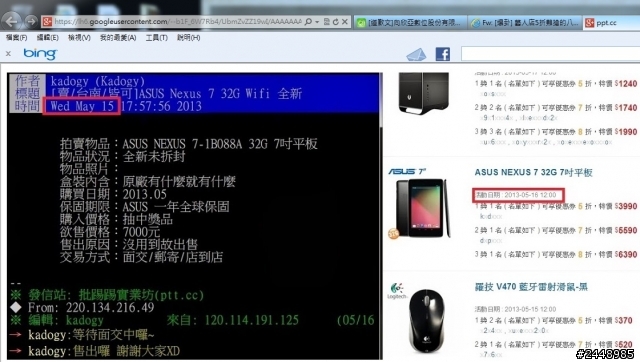This screenshot has height=362, width=640.
Task: Click the $1740 special price text
Action: click(626, 108)
